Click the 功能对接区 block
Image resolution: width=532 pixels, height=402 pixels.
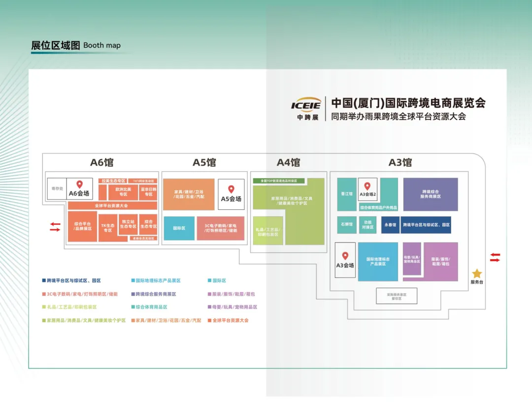[367, 225]
